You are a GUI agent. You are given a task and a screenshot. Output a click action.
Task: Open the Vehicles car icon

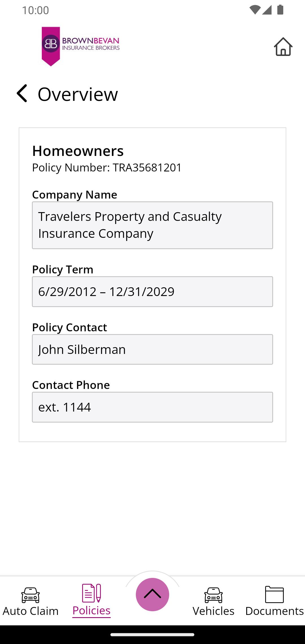(213, 595)
